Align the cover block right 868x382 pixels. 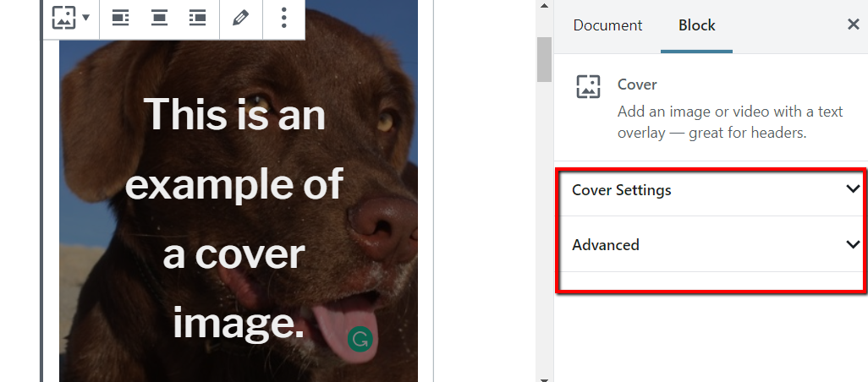tap(198, 18)
